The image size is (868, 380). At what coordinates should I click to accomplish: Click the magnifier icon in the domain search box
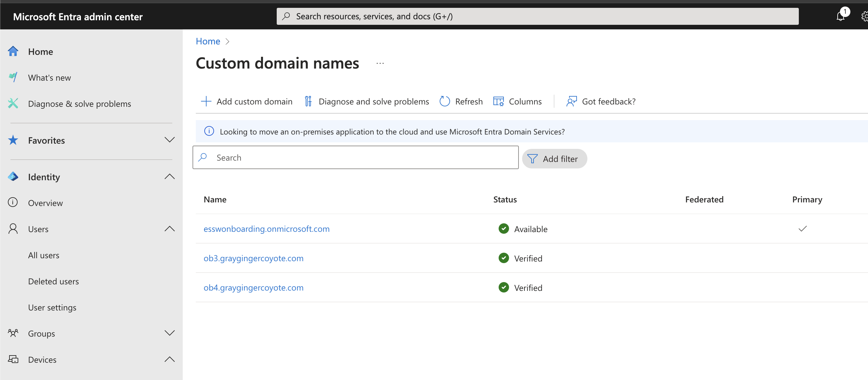click(x=203, y=157)
